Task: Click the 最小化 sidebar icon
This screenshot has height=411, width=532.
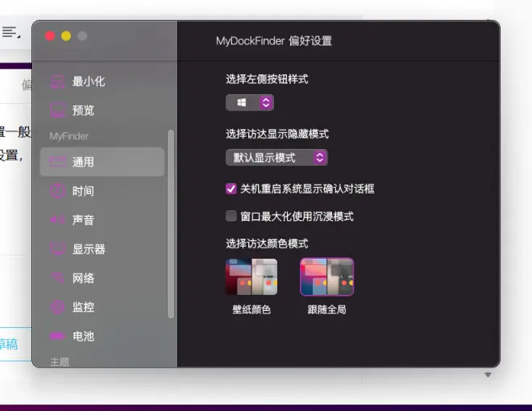Action: pos(57,81)
